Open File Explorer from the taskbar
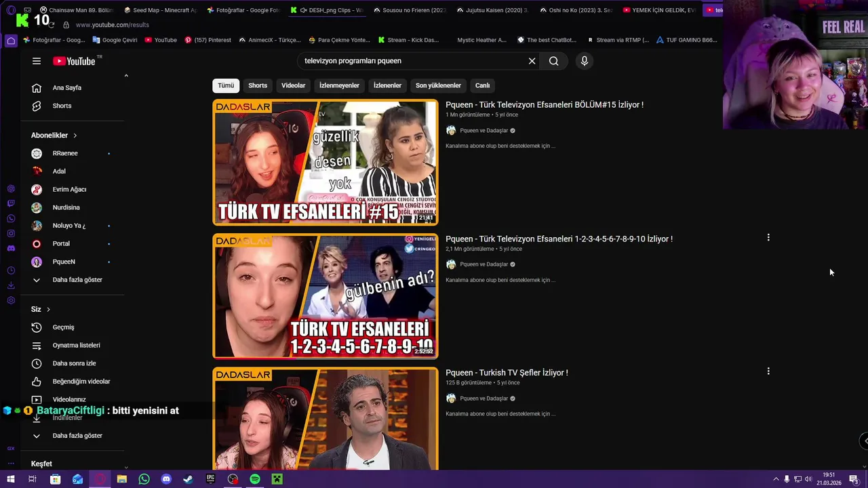Viewport: 868px width, 488px height. pos(122,479)
